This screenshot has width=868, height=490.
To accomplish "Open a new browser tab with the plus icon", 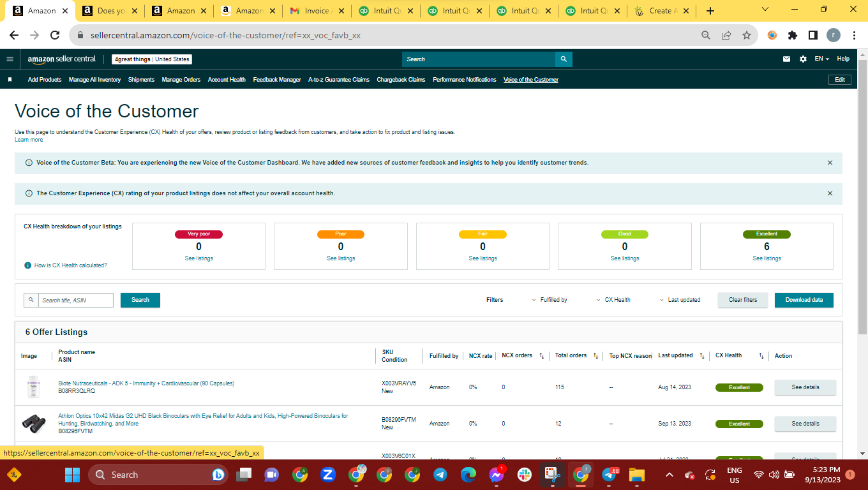I will (710, 11).
